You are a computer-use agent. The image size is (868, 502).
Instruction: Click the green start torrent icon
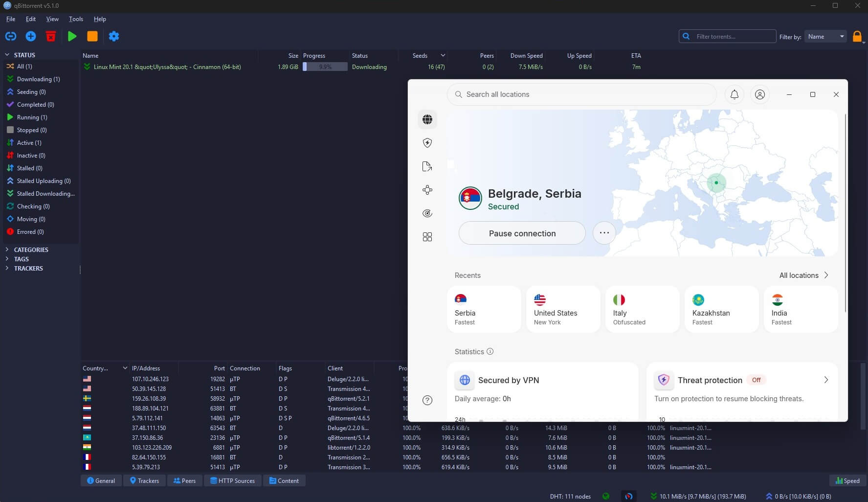pyautogui.click(x=72, y=36)
